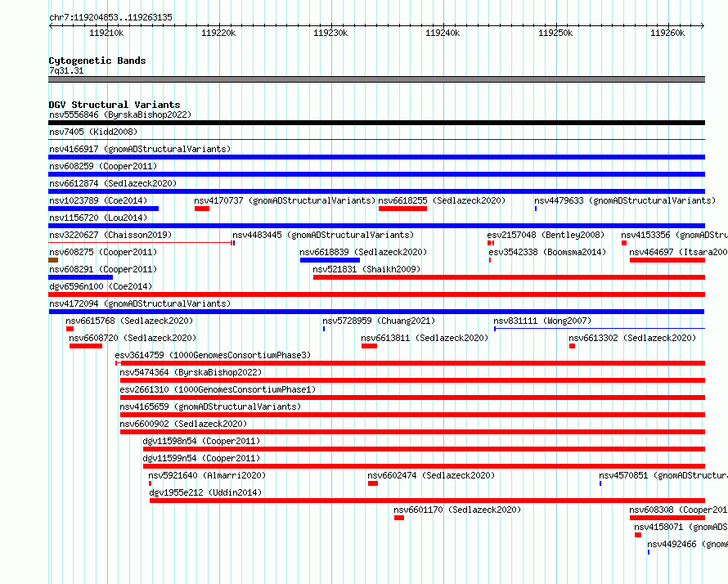Select red bar under nsv4170737
Screen dimensions: 728x584
tap(202, 209)
